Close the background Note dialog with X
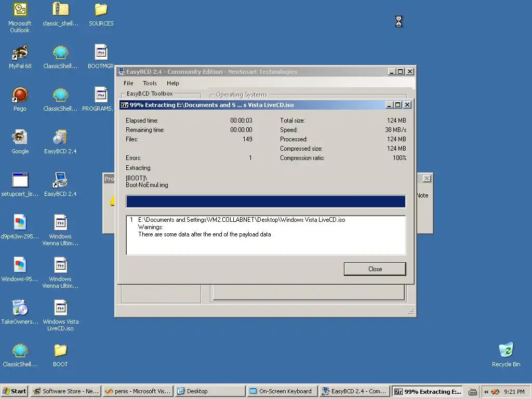The height and width of the screenshot is (399, 532). pos(427,179)
